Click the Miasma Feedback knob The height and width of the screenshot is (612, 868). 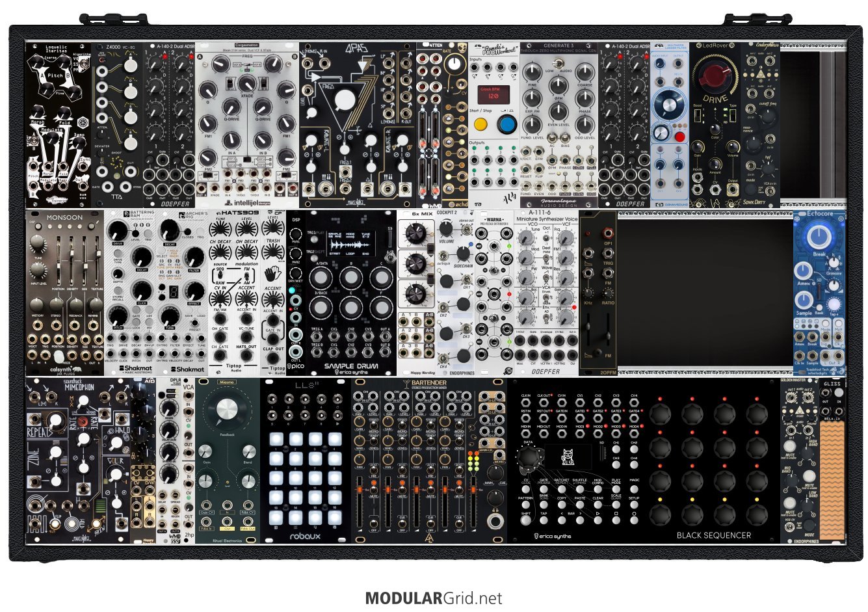tap(227, 409)
